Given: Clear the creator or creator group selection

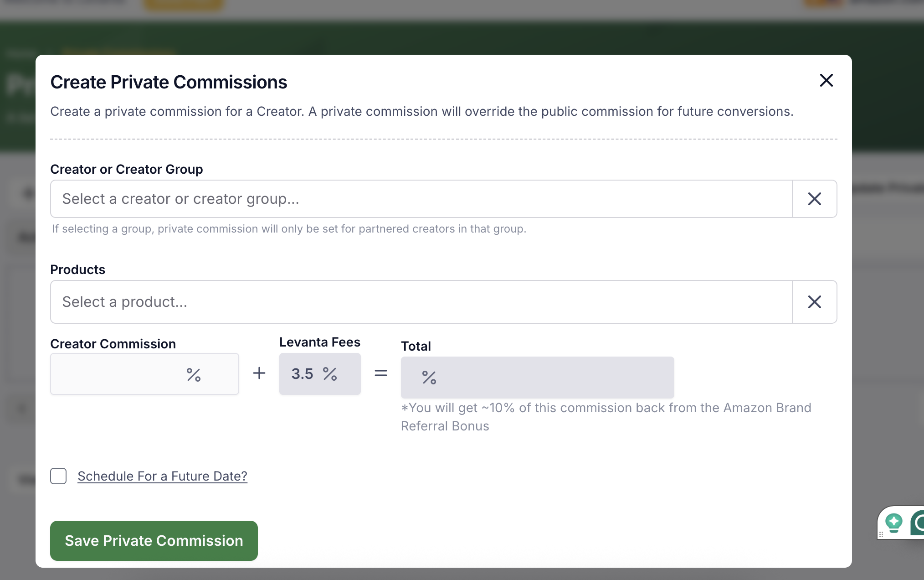Looking at the screenshot, I should coord(814,199).
